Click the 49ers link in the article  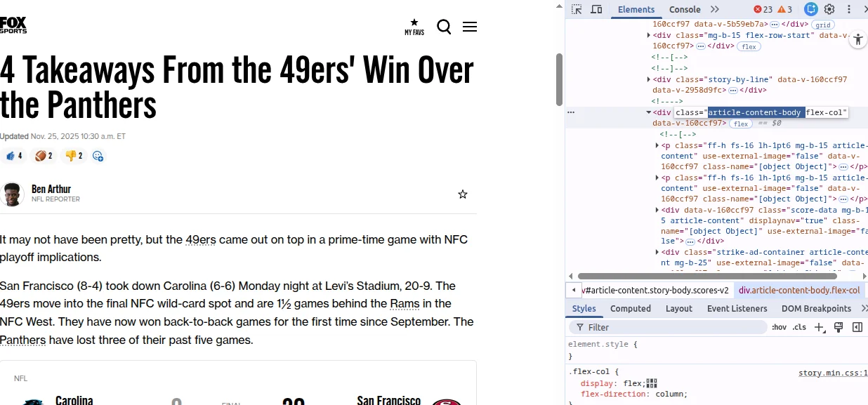click(201, 240)
